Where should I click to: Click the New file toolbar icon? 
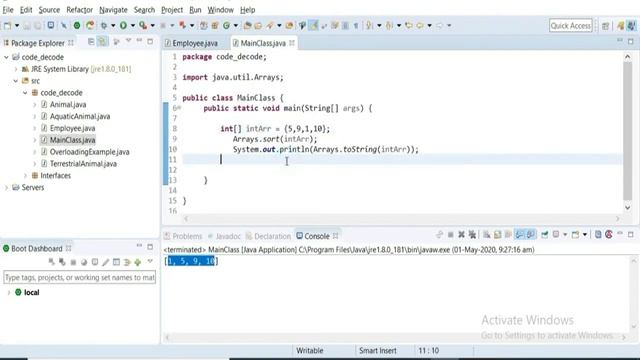7,25
